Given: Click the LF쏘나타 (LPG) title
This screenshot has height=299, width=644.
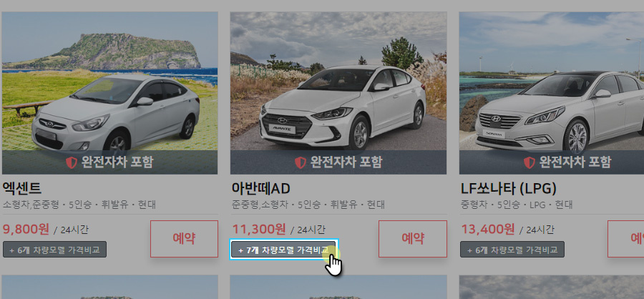Looking at the screenshot, I should tap(509, 189).
